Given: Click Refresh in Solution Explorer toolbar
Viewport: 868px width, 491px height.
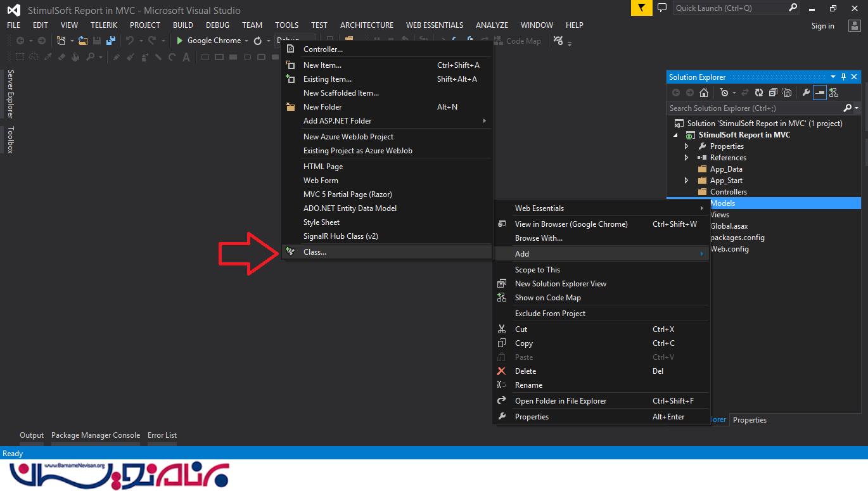Looking at the screenshot, I should [759, 92].
